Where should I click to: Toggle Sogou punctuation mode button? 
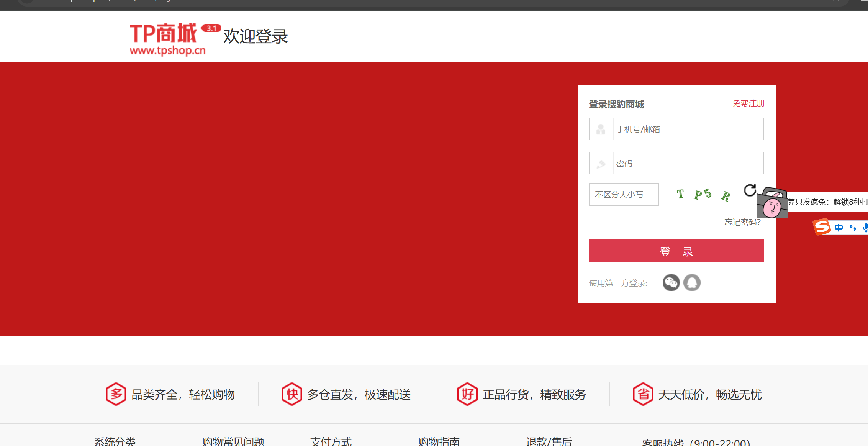point(852,228)
